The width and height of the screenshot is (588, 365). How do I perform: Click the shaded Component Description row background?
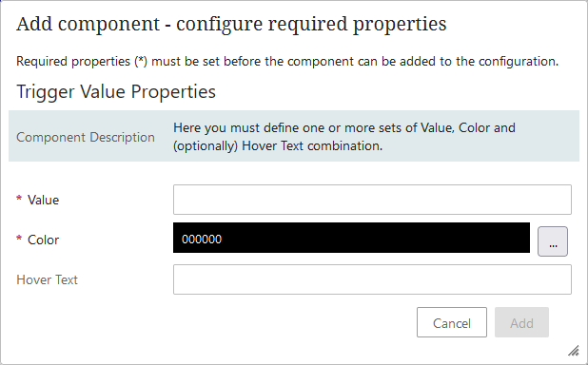click(x=294, y=136)
